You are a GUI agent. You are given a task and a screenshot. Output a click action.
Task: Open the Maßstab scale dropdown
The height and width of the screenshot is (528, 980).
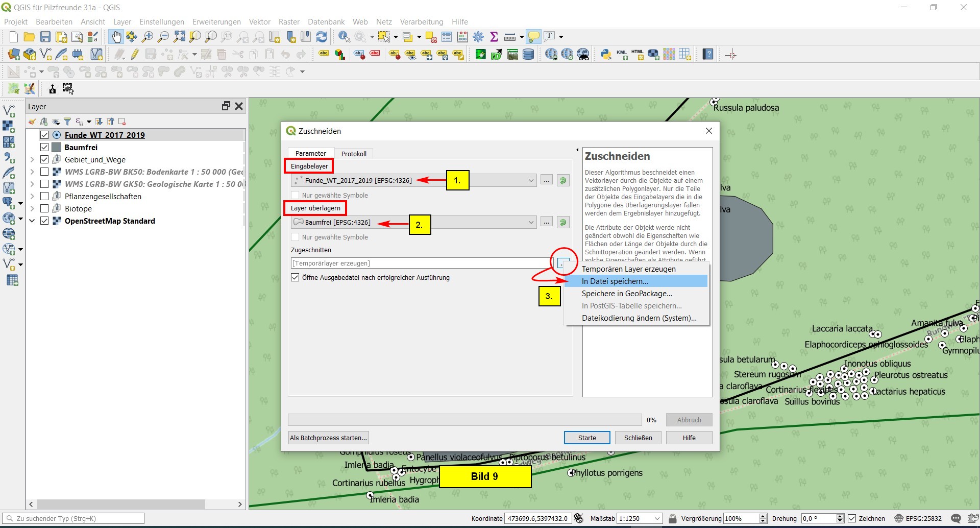pyautogui.click(x=657, y=518)
